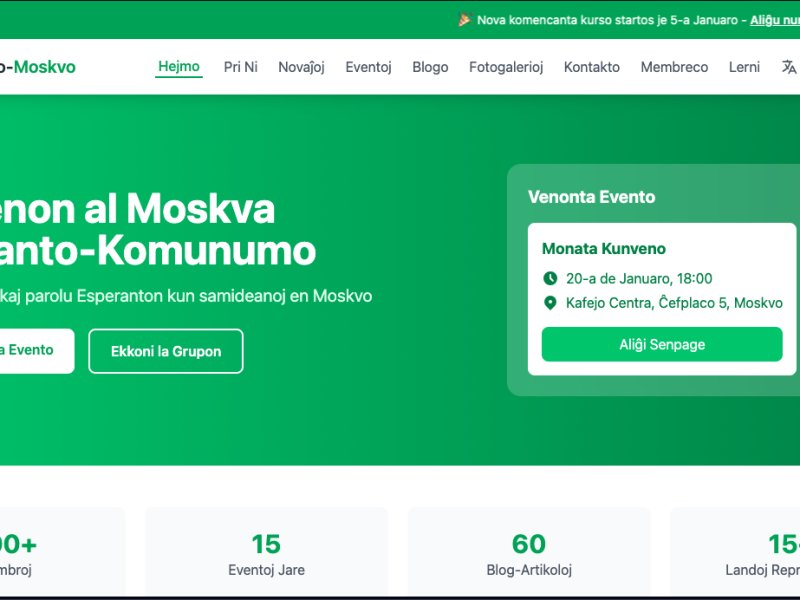Go to the Pri Ni page
Image resolution: width=800 pixels, height=600 pixels.
pyautogui.click(x=240, y=67)
